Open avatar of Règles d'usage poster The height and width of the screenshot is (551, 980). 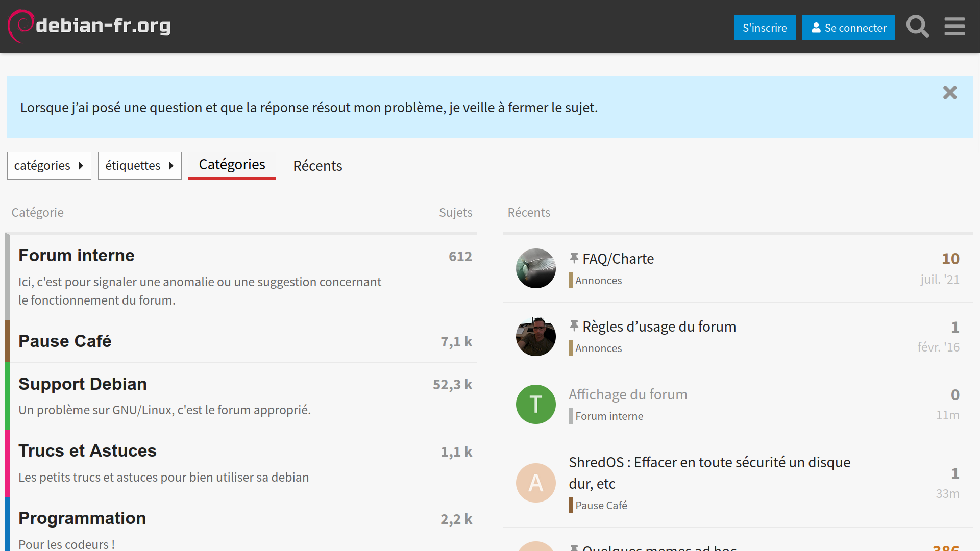point(535,336)
